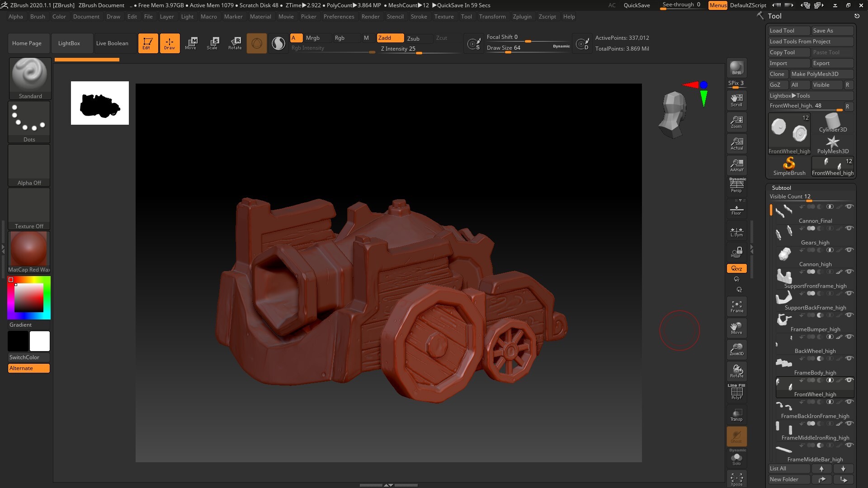This screenshot has height=488, width=868.
Task: Toggle Transp transparency icon
Action: click(x=736, y=415)
